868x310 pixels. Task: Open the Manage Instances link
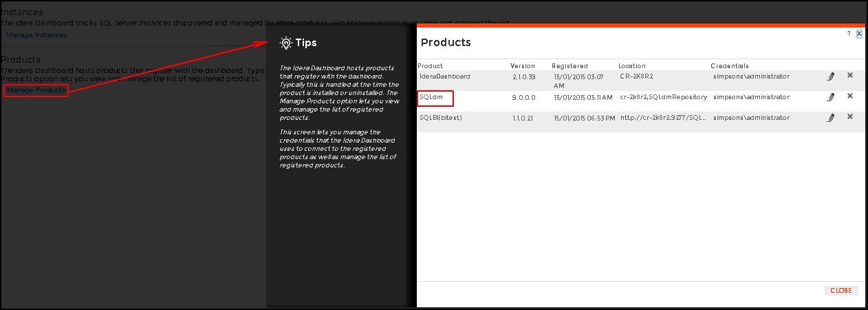37,34
